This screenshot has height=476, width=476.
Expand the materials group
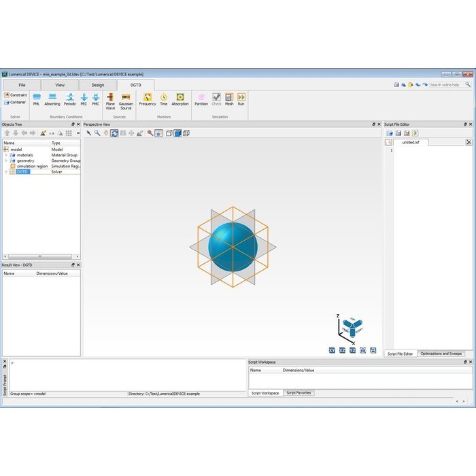coord(6,155)
